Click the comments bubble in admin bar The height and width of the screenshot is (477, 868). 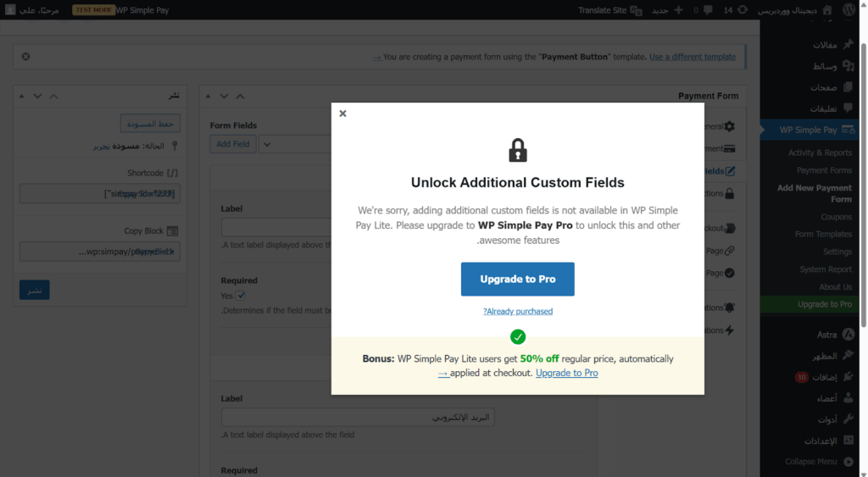tap(705, 10)
